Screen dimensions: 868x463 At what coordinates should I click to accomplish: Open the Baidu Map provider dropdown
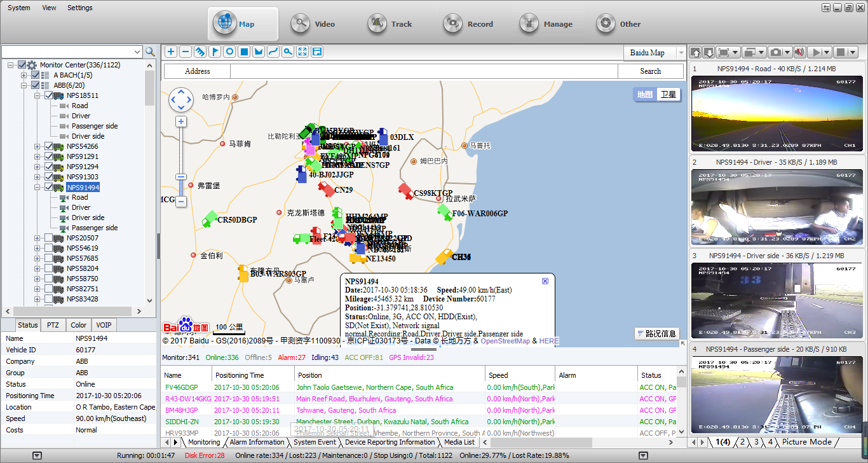tap(681, 53)
